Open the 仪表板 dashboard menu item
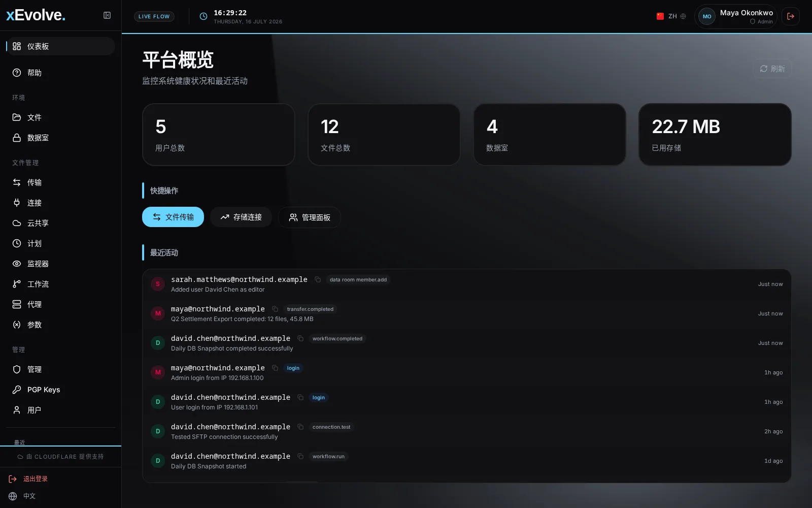Screen dimensions: 812x508 click(x=60, y=46)
